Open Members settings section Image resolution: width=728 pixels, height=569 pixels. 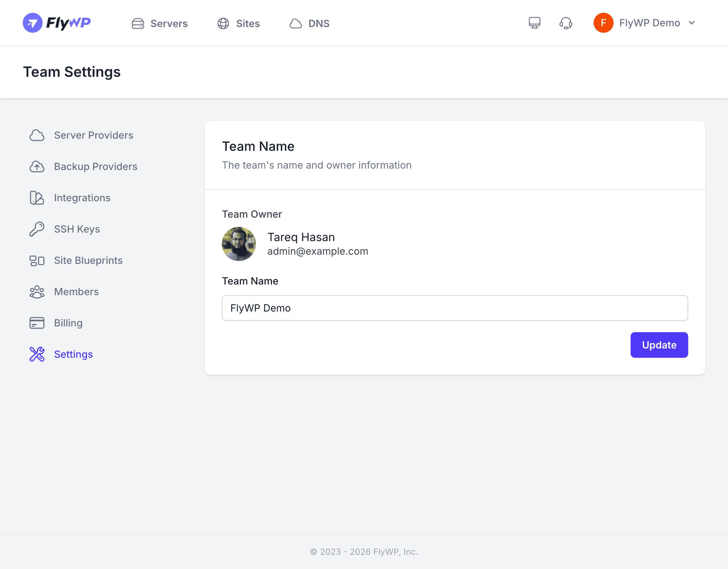[76, 292]
